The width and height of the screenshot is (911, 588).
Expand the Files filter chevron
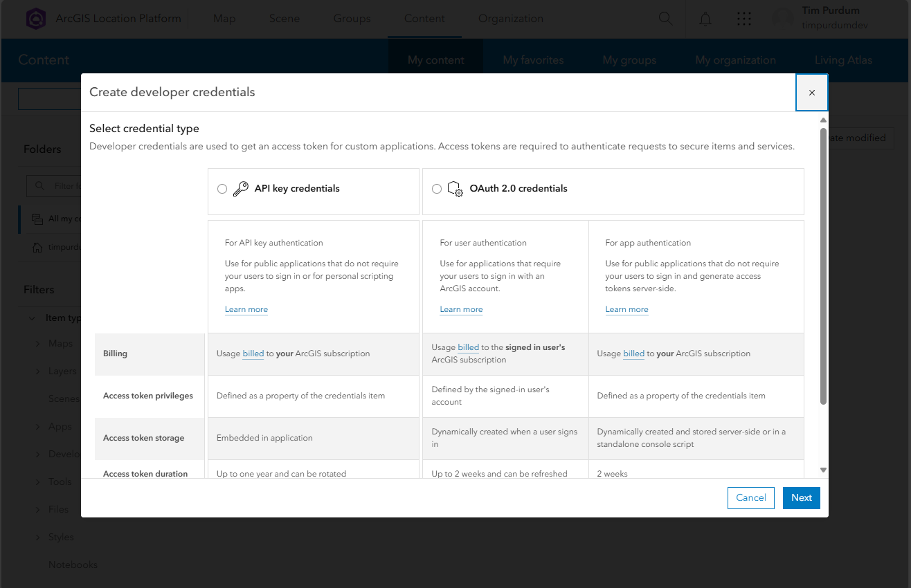[x=38, y=510]
